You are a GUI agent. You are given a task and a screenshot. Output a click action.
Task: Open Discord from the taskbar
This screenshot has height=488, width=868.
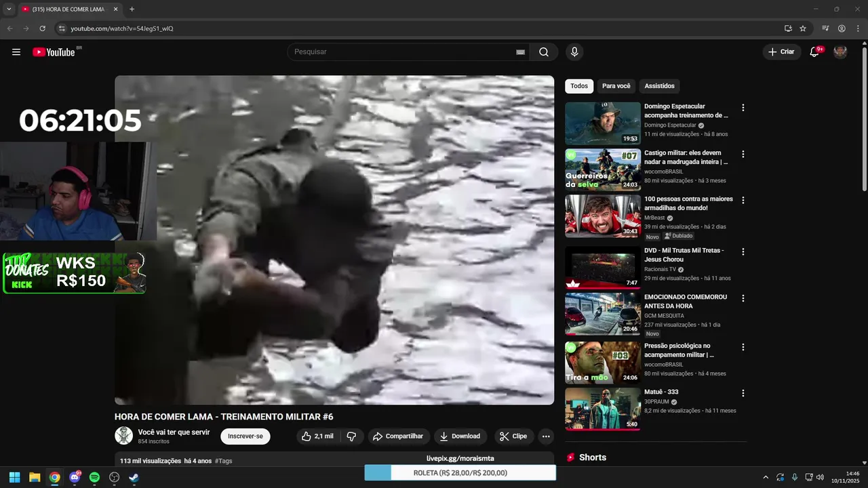[75, 477]
